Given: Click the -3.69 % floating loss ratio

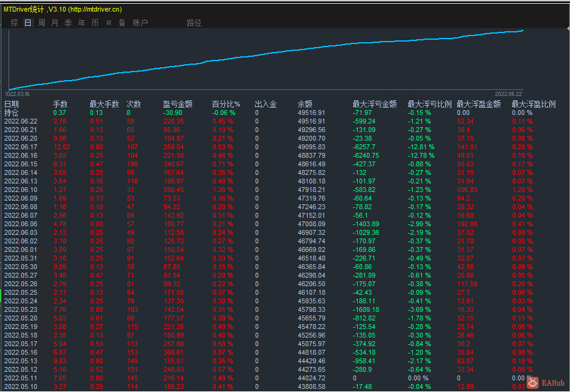Looking at the screenshot, I should (419, 309).
